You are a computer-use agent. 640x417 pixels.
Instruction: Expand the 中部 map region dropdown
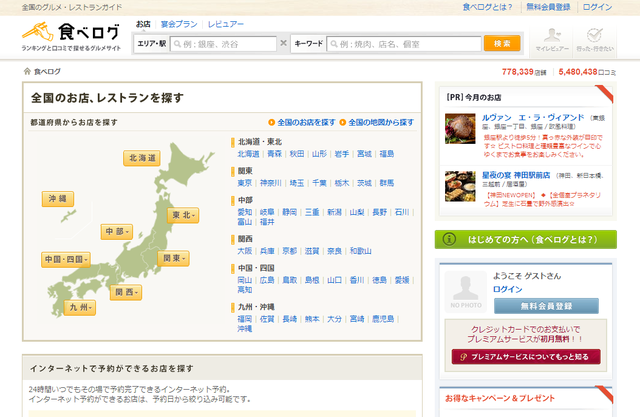click(x=117, y=231)
